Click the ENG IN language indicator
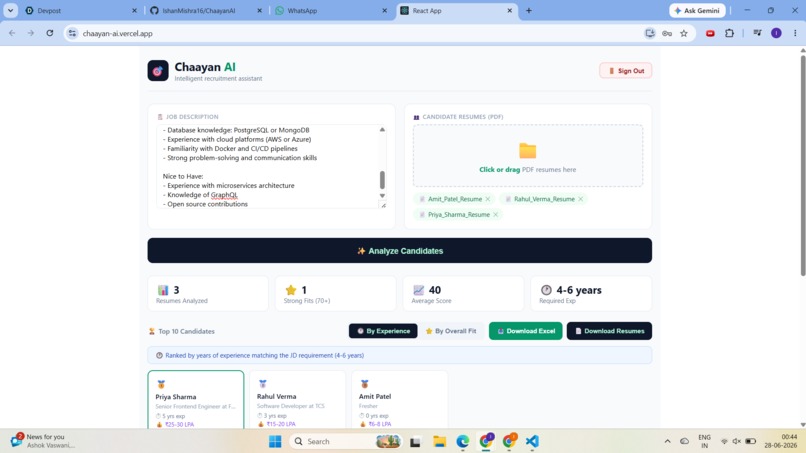This screenshot has height=453, width=806. pos(704,441)
